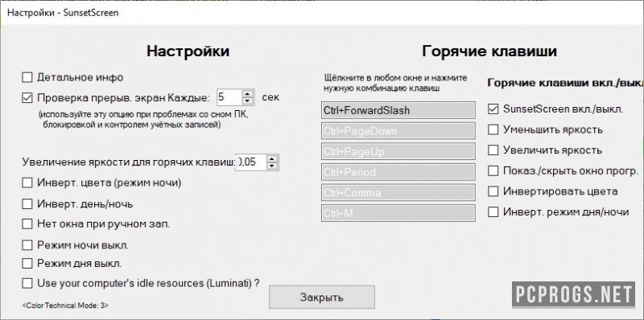Tick Показ./скрыть окно прогр. hotkey checkbox
Viewport: 644px width, 320px height.
click(x=493, y=170)
